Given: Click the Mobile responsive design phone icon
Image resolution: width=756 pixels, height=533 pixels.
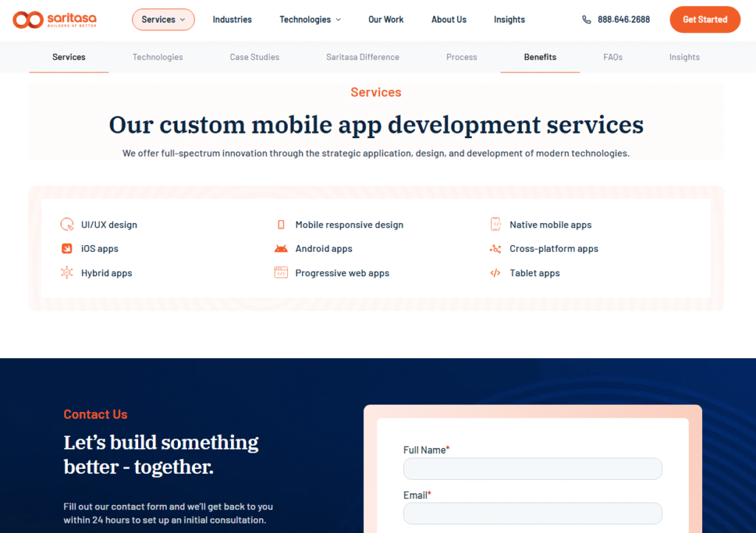Looking at the screenshot, I should pyautogui.click(x=281, y=224).
